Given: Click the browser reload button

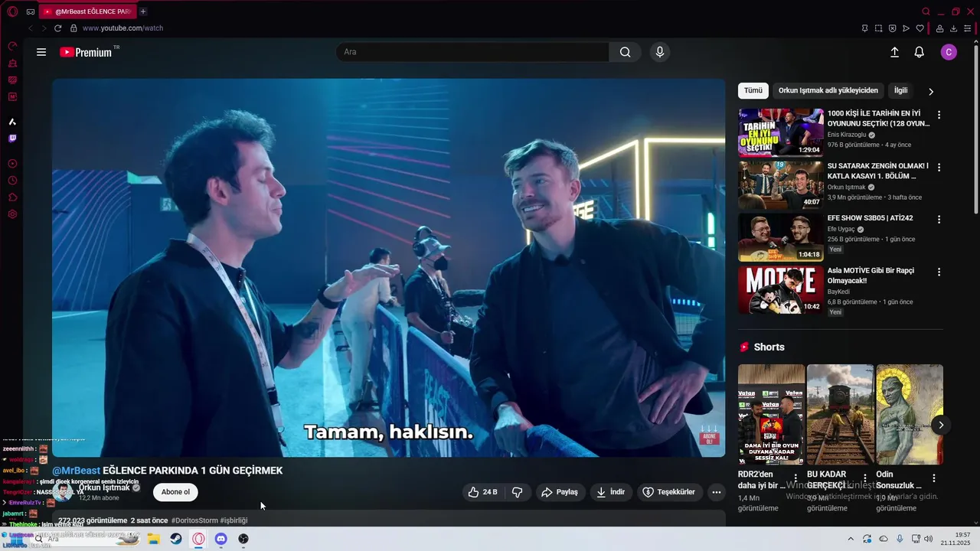Looking at the screenshot, I should pos(57,28).
